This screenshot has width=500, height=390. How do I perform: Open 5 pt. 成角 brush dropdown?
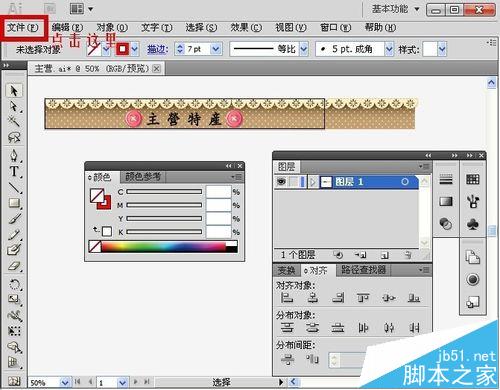coord(389,49)
